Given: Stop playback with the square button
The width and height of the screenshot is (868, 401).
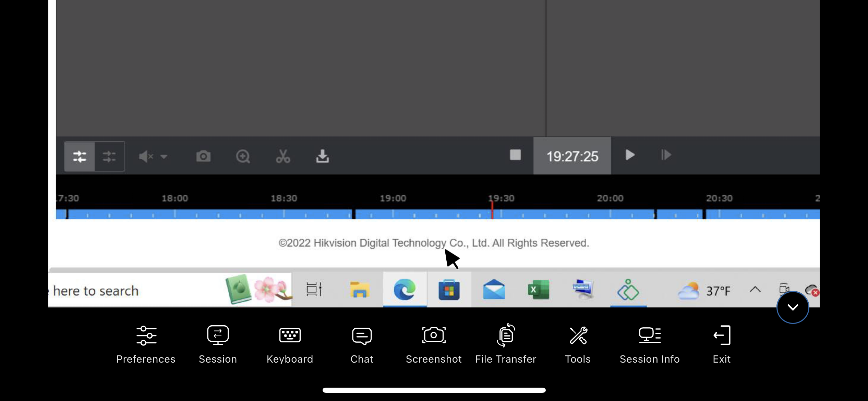Looking at the screenshot, I should [x=515, y=155].
